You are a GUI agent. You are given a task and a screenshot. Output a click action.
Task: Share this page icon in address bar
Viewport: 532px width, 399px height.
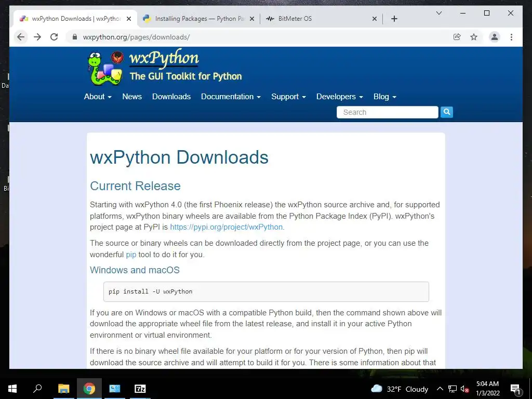tap(457, 37)
